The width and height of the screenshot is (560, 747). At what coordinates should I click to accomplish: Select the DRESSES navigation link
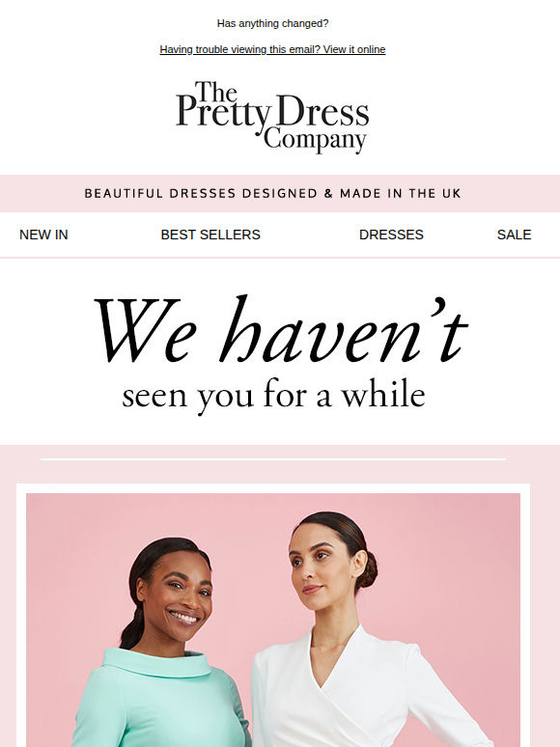[391, 235]
